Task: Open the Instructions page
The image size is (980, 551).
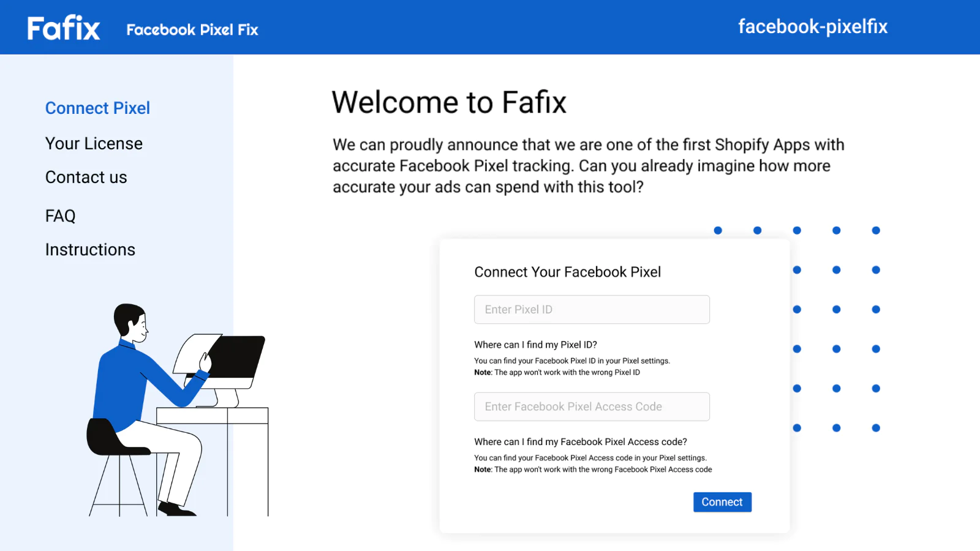Action: 90,249
